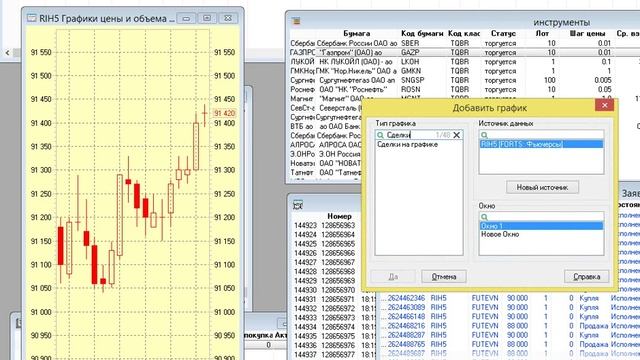Click the Новый источник button
Image resolution: width=640 pixels, height=360 pixels.
click(542, 187)
